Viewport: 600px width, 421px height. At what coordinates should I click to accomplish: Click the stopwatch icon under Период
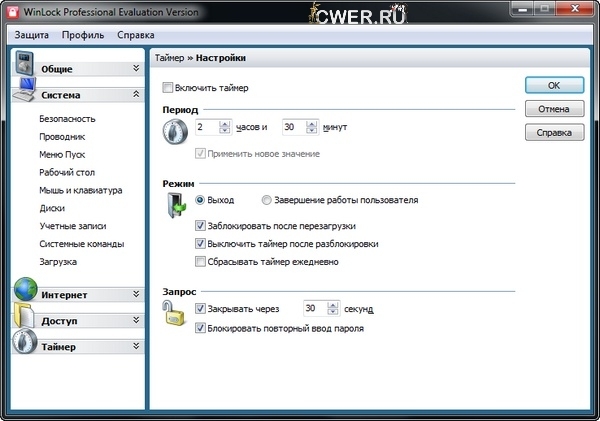pos(176,132)
